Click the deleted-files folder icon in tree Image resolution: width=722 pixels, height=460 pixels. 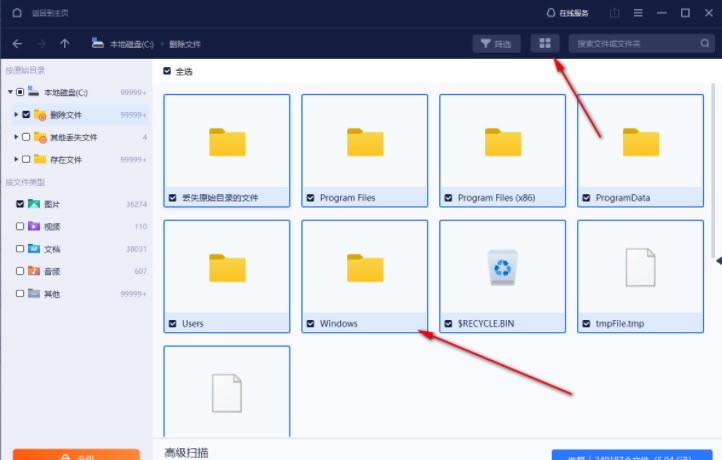pyautogui.click(x=40, y=115)
